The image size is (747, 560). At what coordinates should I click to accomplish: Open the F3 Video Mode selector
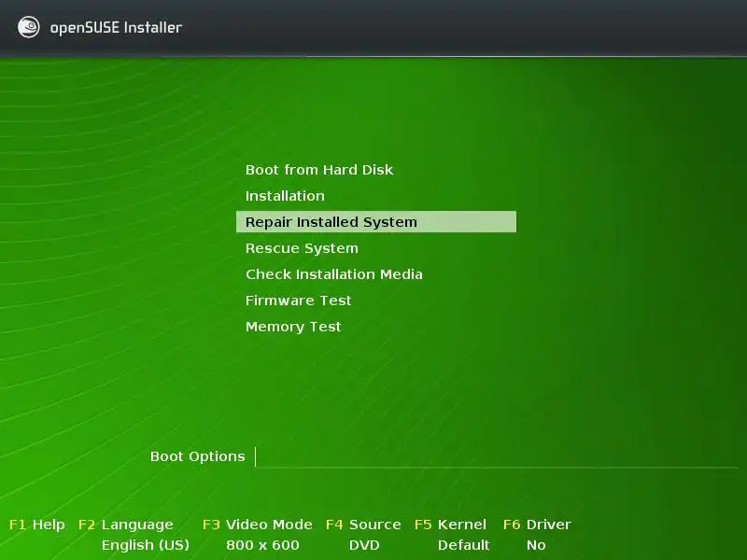pyautogui.click(x=258, y=525)
